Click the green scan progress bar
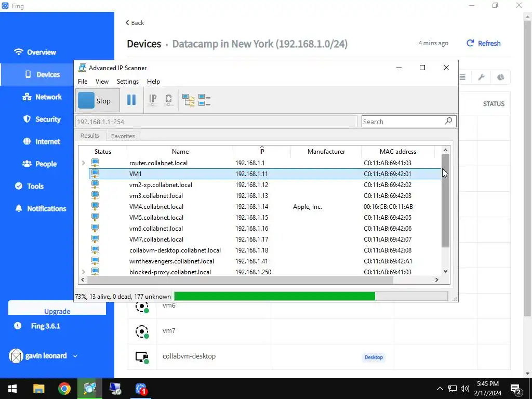Screen dimensions: 532x399 tap(274, 296)
